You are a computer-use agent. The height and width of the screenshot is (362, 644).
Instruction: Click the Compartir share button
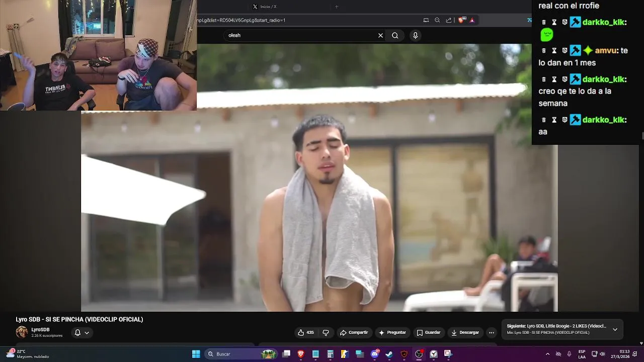(354, 332)
